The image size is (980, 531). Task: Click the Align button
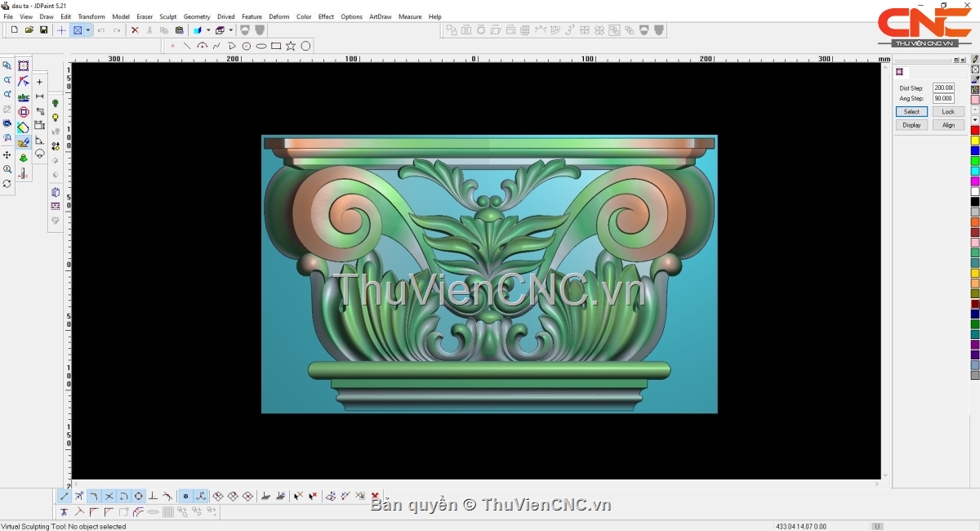click(948, 125)
